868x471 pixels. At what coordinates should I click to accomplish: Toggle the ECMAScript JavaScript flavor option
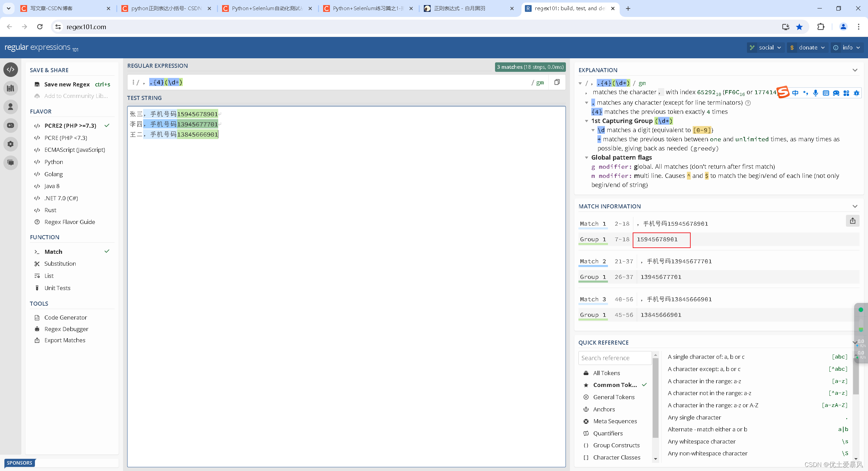tap(75, 150)
